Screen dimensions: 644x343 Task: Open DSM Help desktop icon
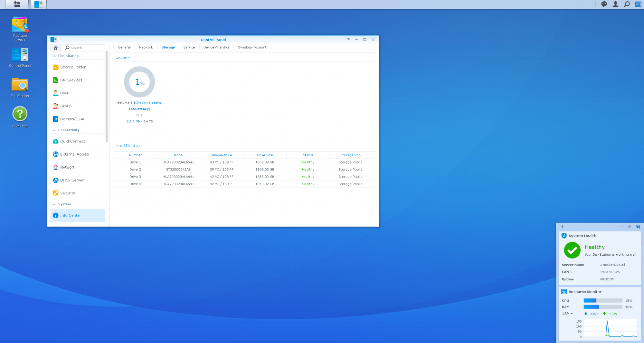[x=20, y=114]
